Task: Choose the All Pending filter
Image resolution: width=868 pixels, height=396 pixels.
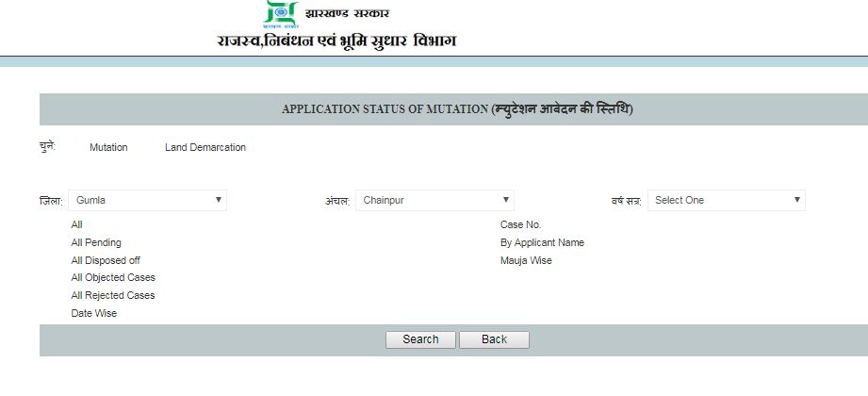Action: click(96, 242)
